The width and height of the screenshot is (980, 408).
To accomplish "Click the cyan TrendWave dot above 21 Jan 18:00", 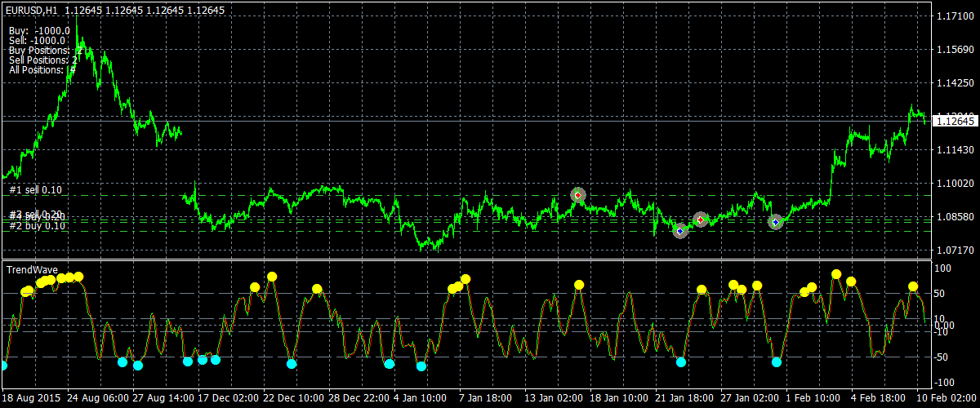I will coord(681,361).
